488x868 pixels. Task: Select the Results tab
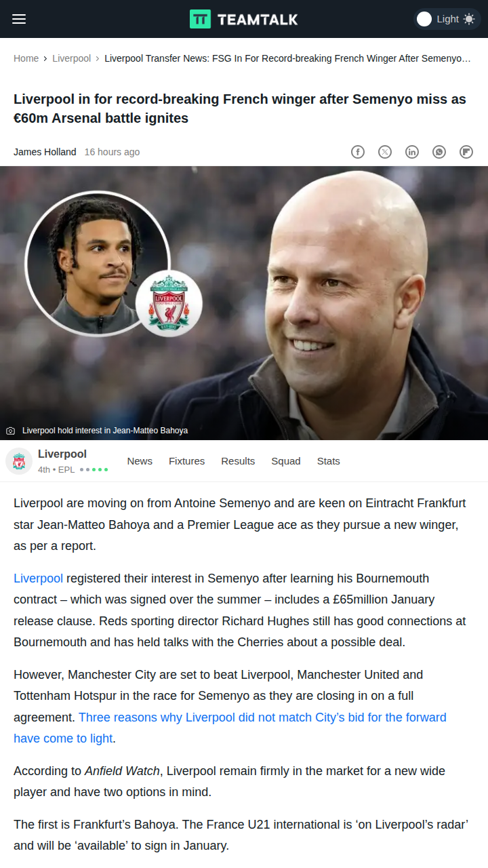point(238,461)
